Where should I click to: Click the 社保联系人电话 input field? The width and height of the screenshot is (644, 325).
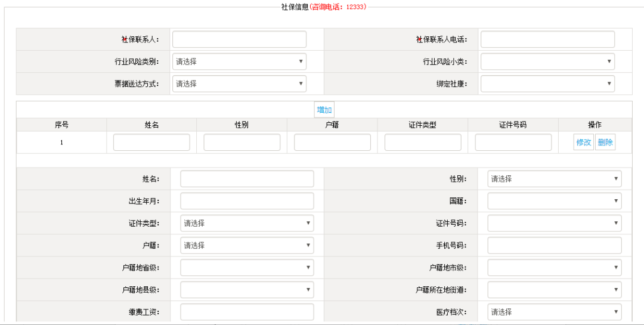pos(547,39)
